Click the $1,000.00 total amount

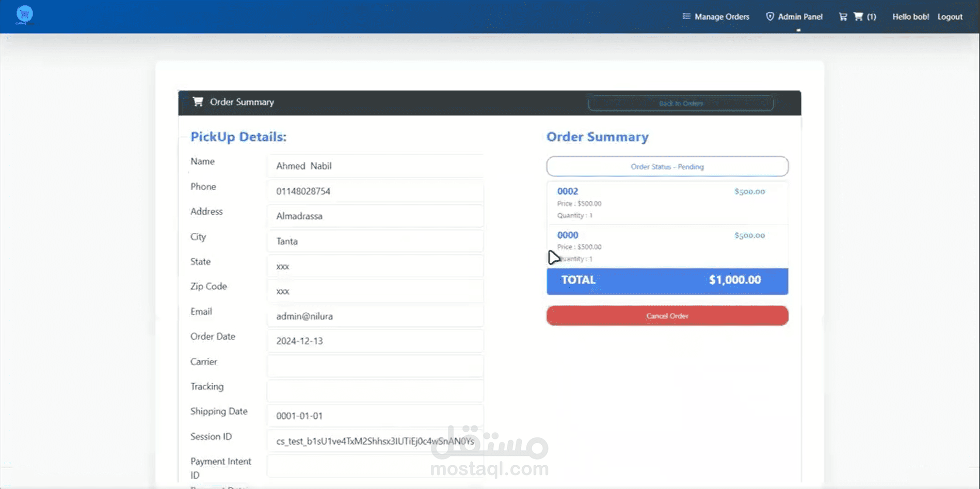tap(735, 280)
